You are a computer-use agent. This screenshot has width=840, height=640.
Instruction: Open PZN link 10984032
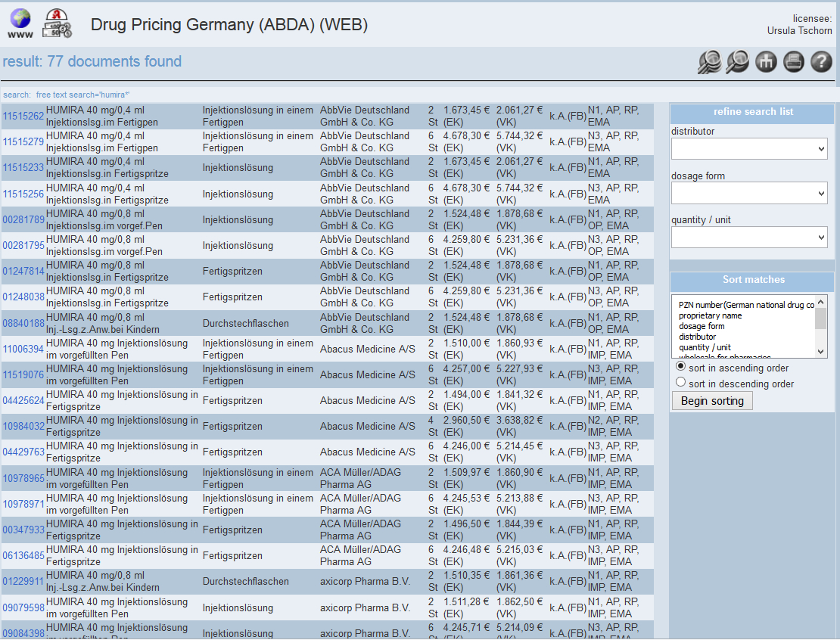point(23,427)
